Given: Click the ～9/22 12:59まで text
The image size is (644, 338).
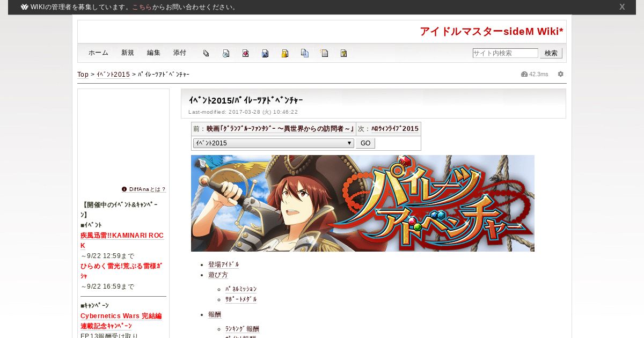Looking at the screenshot, I should pyautogui.click(x=107, y=256).
